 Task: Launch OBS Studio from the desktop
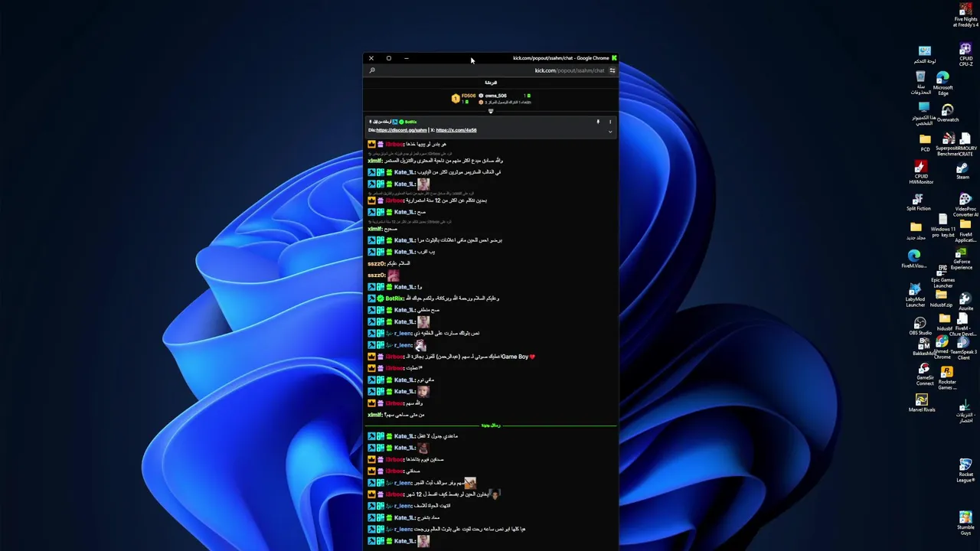(x=920, y=326)
